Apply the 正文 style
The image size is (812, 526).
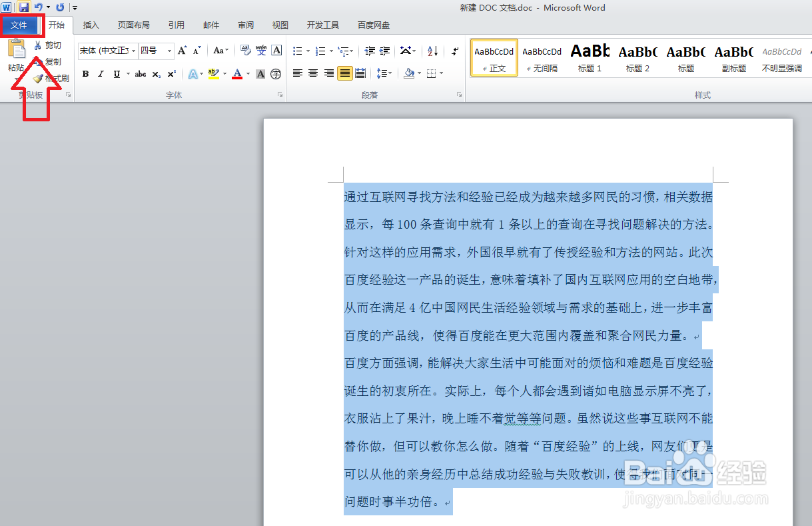[x=494, y=58]
